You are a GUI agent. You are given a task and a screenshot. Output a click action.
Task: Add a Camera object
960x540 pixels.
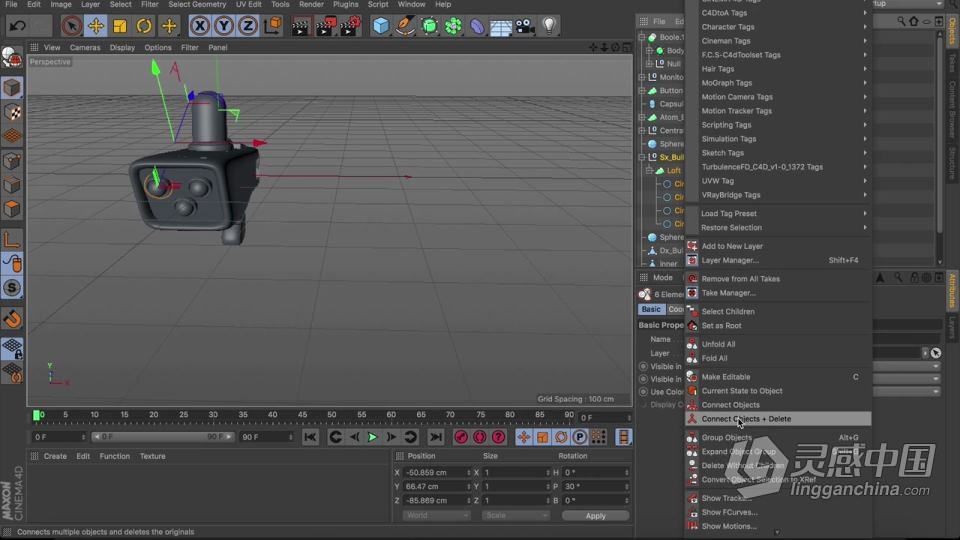(525, 26)
